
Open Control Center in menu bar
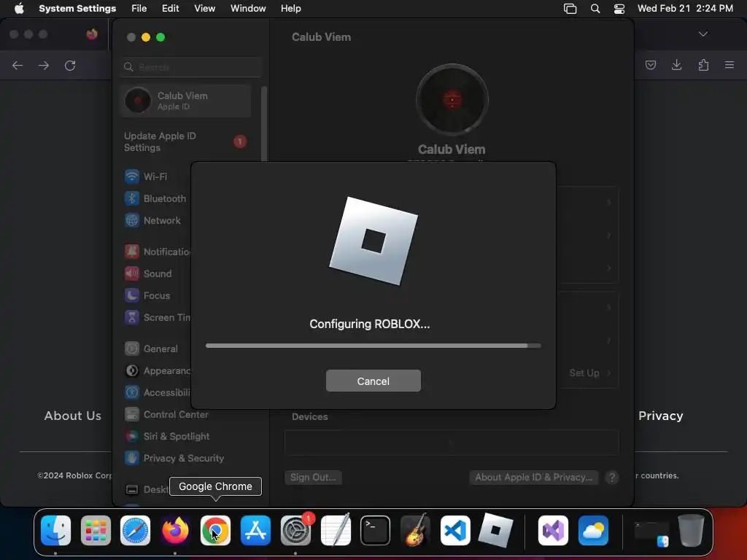(x=619, y=9)
